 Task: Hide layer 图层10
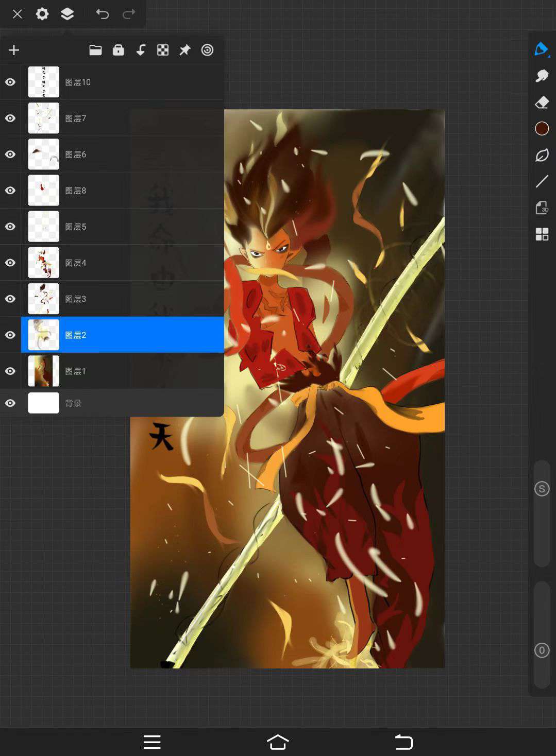10,82
